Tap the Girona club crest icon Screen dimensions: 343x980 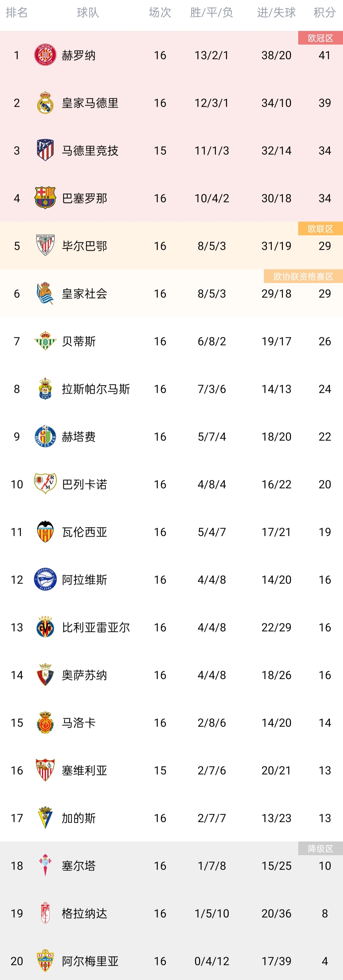coord(45,55)
